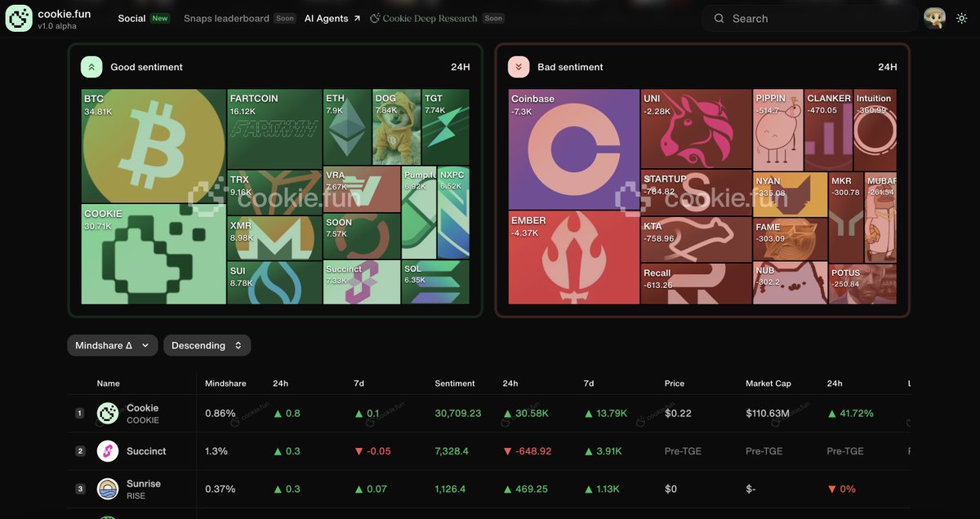Open the Mindshare Δ sort dropdown

pyautogui.click(x=113, y=345)
